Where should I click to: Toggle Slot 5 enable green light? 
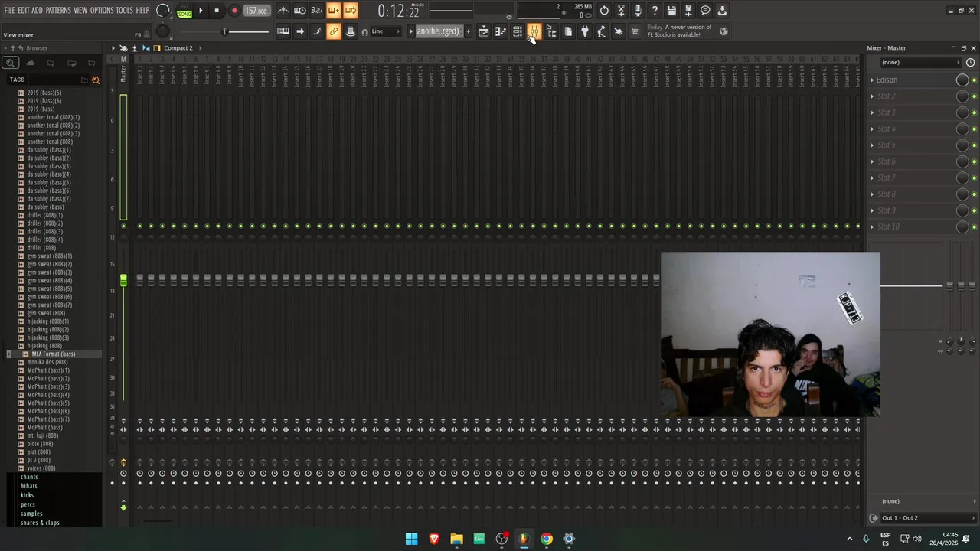974,145
